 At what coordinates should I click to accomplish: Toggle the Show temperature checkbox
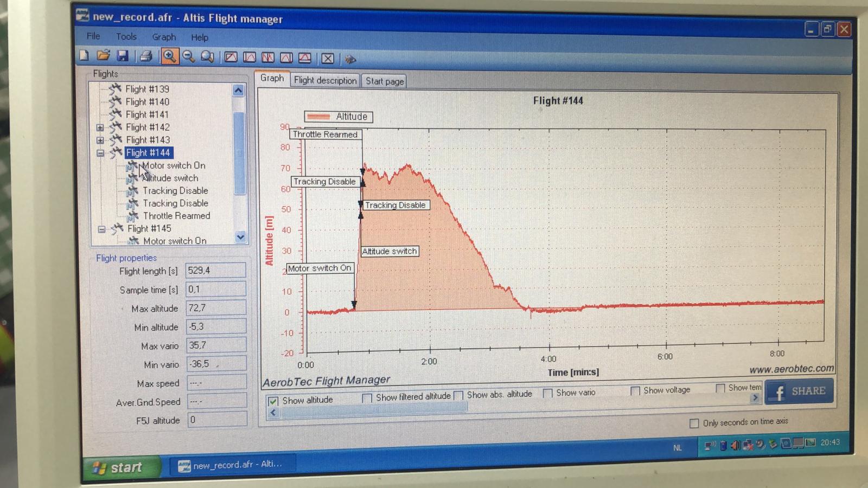coord(720,388)
